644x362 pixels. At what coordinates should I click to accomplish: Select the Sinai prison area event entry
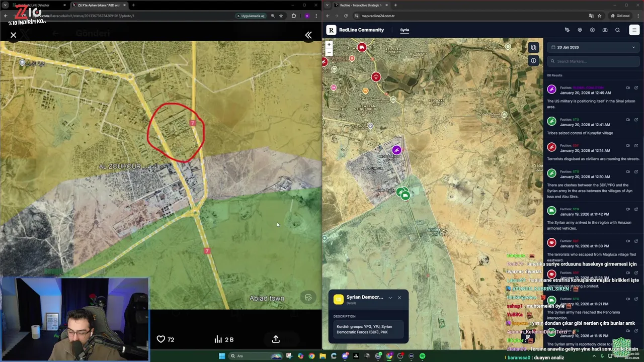(593, 97)
